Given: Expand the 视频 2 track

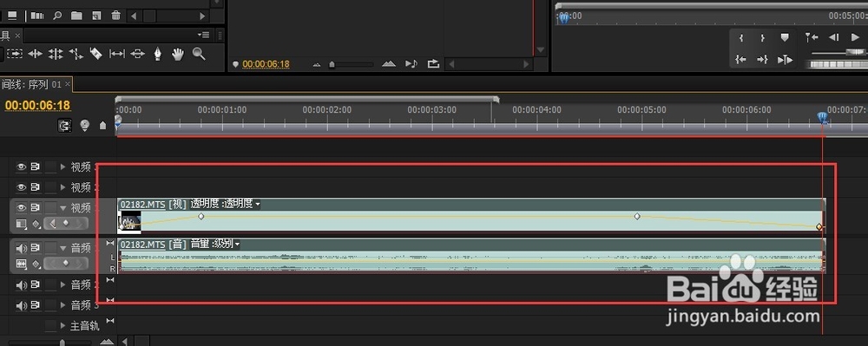Looking at the screenshot, I should (63, 187).
